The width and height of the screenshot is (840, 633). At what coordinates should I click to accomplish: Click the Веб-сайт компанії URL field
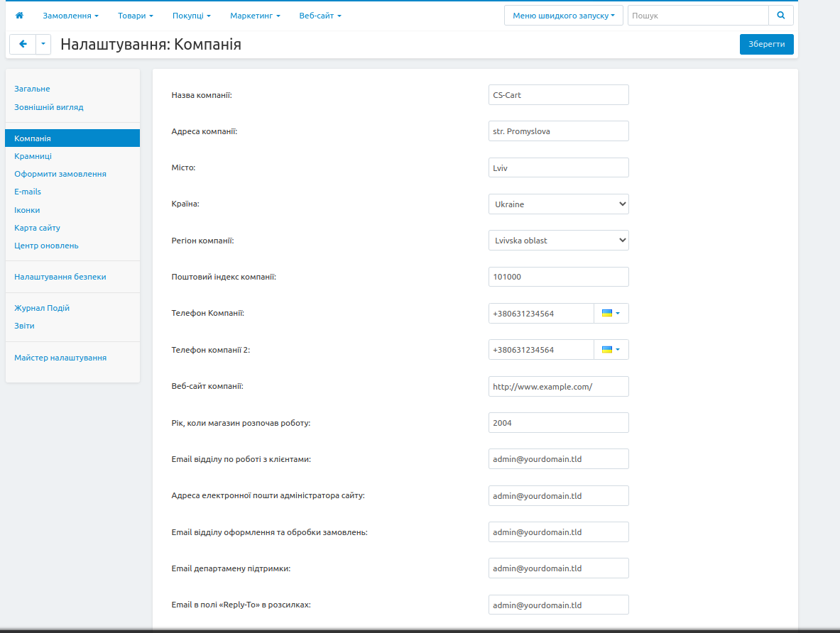click(558, 387)
